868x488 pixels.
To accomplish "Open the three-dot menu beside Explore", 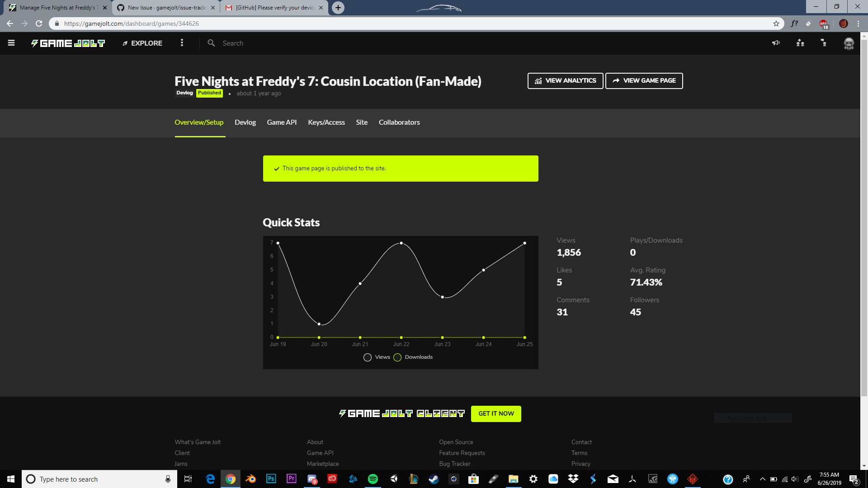I will tap(182, 42).
